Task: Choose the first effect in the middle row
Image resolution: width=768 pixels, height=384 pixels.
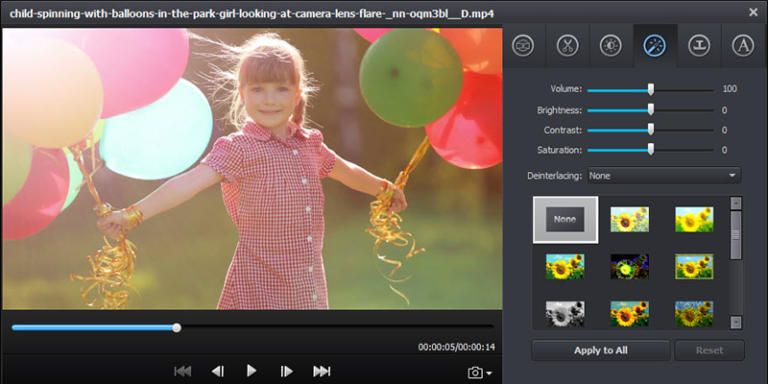Action: click(565, 266)
